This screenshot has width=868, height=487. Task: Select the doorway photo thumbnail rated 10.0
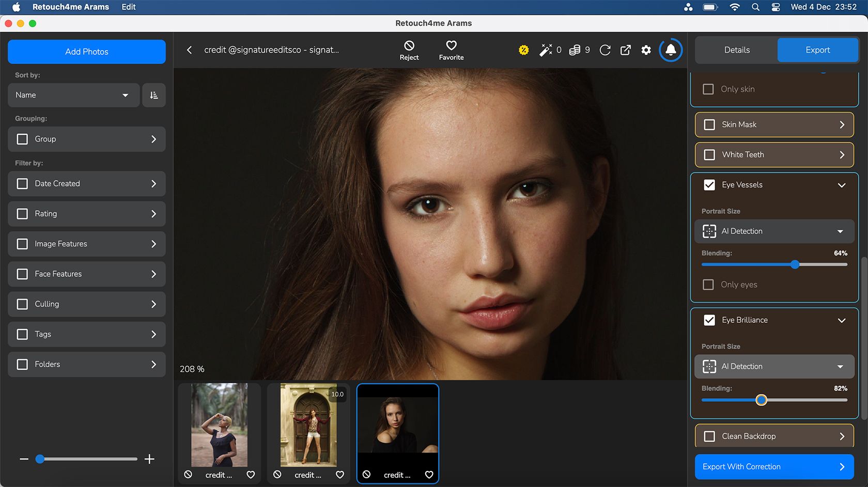coord(308,425)
